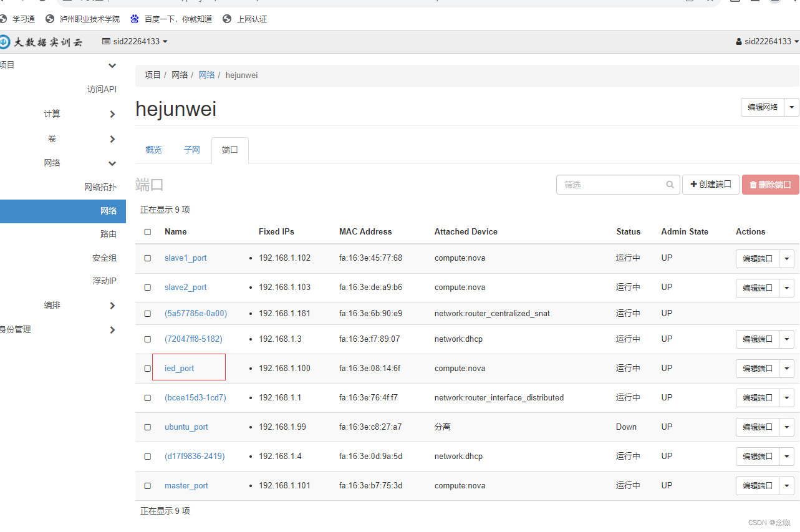Check the ubuntu_port row checkbox
Image resolution: width=800 pixels, height=532 pixels.
click(148, 427)
